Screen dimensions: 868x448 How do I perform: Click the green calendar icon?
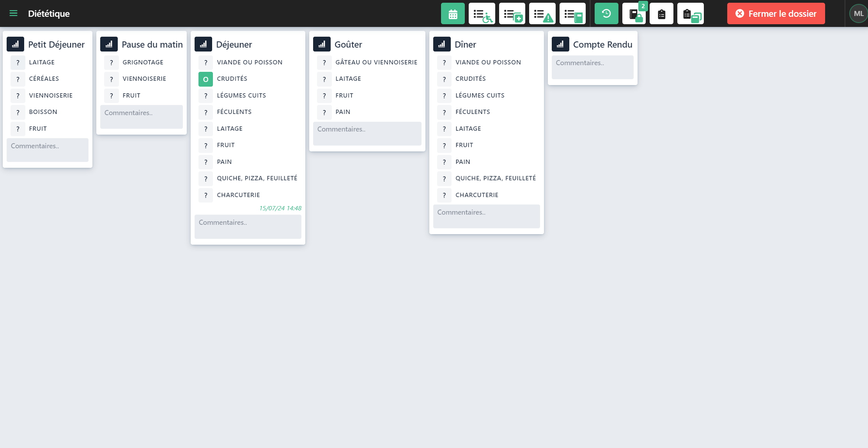click(453, 14)
